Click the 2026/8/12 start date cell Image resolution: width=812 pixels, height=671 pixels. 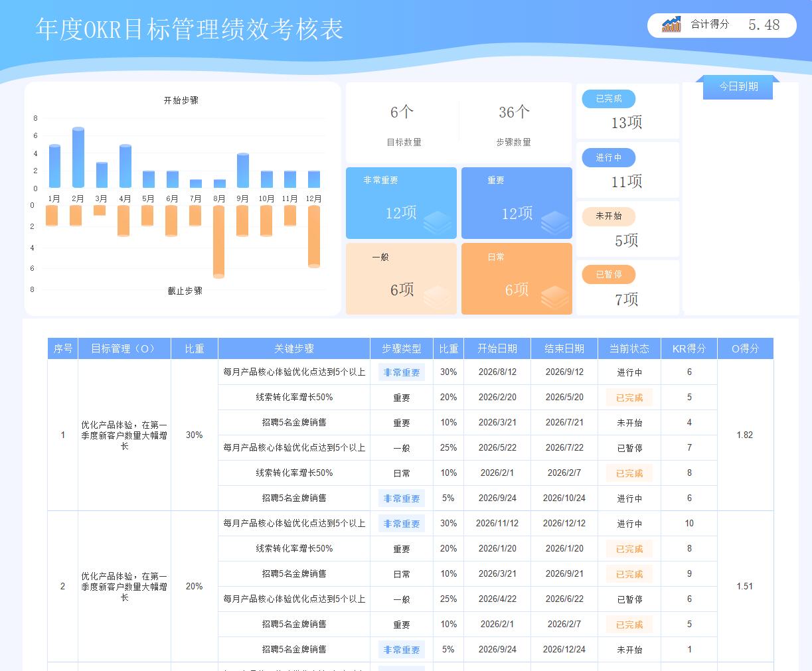point(497,372)
